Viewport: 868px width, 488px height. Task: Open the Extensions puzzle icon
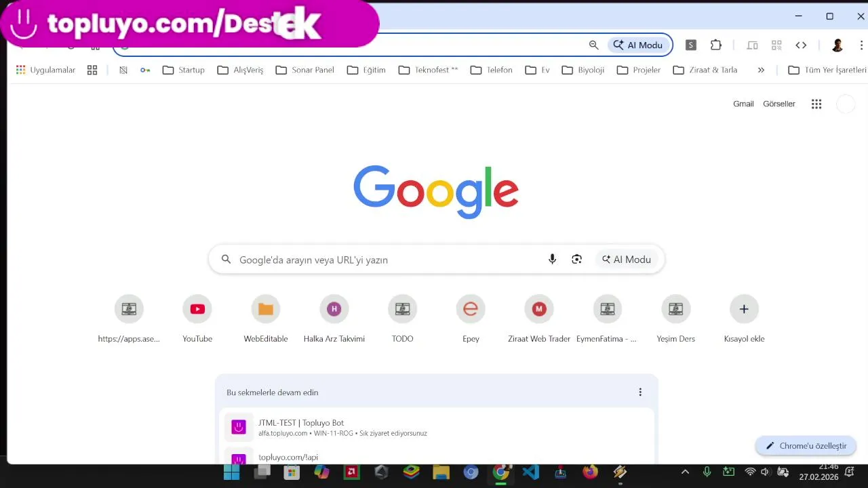(716, 45)
